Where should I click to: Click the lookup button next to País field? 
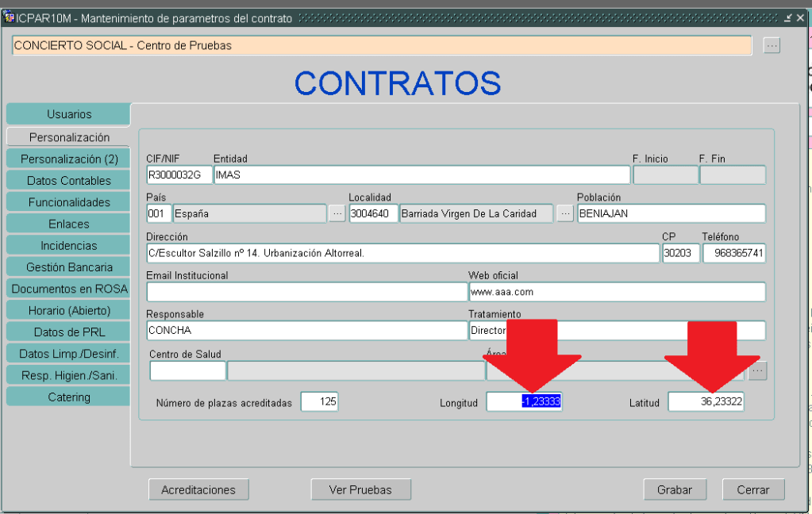[x=337, y=213]
